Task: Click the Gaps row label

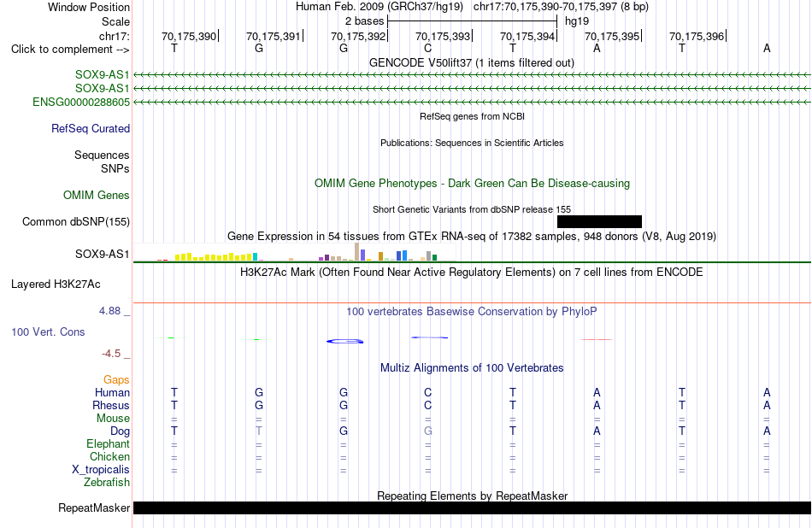Action: (116, 380)
